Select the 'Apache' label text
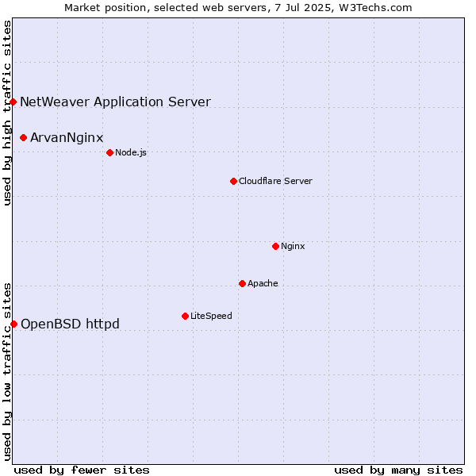Image resolution: width=476 pixels, height=476 pixels. tap(263, 283)
